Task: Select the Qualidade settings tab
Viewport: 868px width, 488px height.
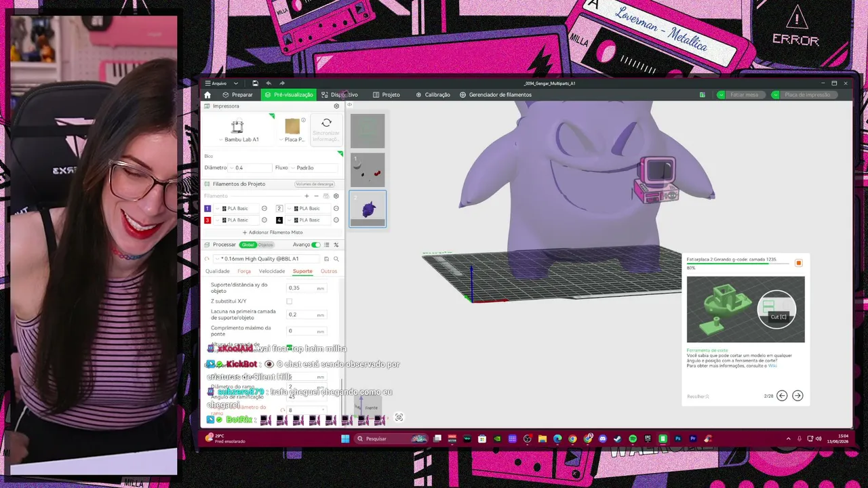Action: pyautogui.click(x=218, y=271)
